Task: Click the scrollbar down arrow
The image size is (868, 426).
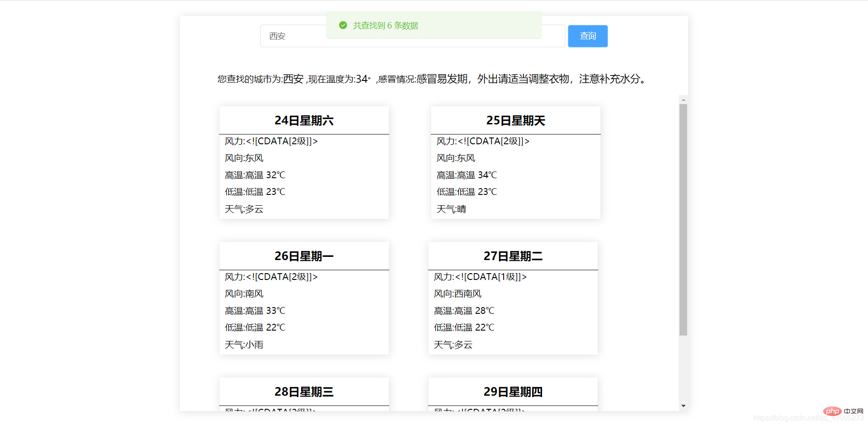Action: 684,406
